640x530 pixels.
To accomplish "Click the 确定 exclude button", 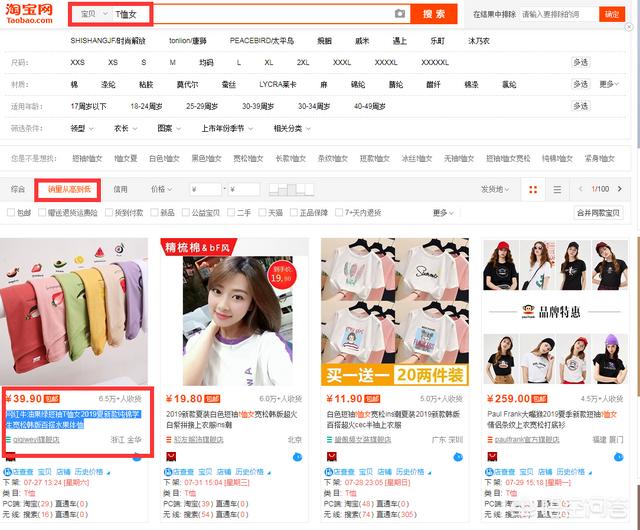I will [x=612, y=14].
